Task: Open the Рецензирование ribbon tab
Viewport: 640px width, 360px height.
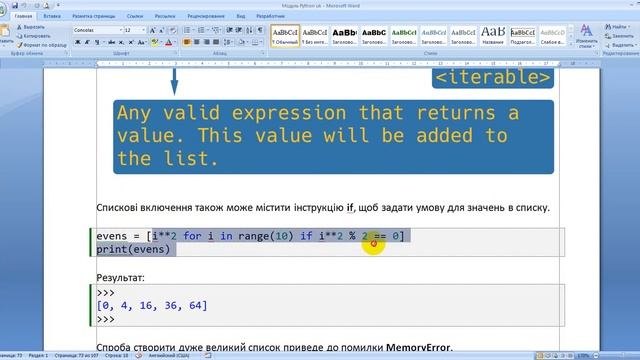Action: (x=206, y=16)
